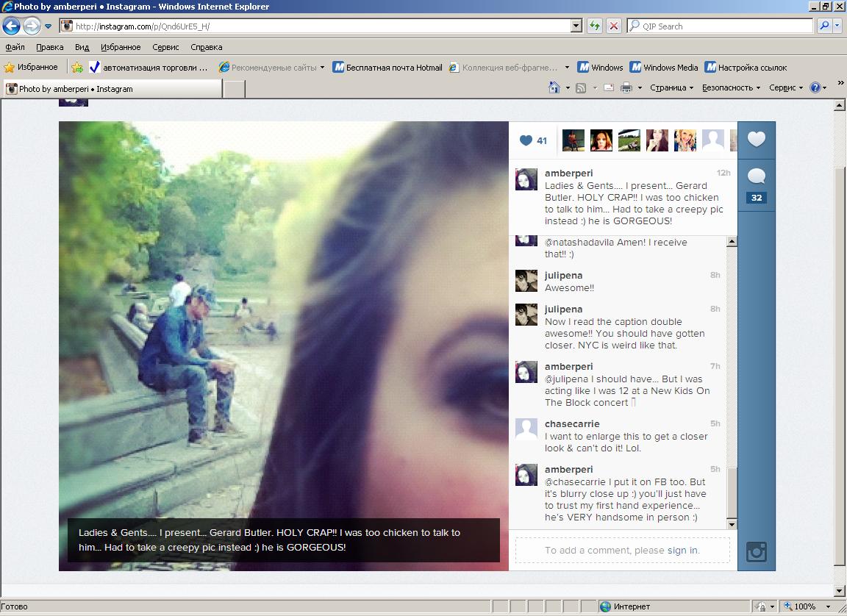Viewport: 847px width, 616px height.
Task: Toggle the blue heart likes counter
Action: click(533, 140)
